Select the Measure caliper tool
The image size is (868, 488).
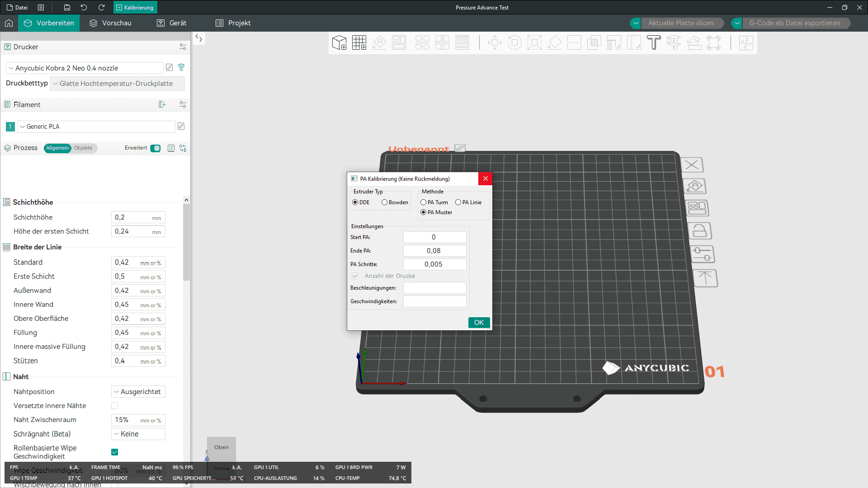coord(674,43)
